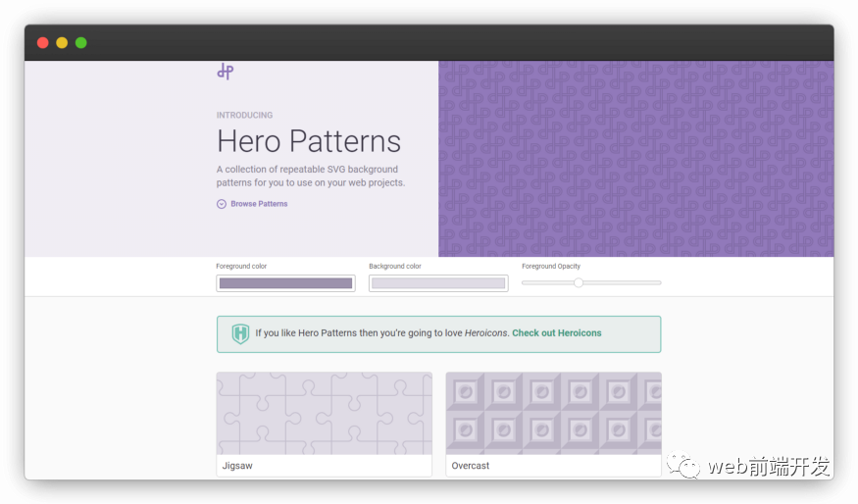The image size is (858, 504).
Task: Select the Overcast pattern thumbnail
Action: coord(553,413)
